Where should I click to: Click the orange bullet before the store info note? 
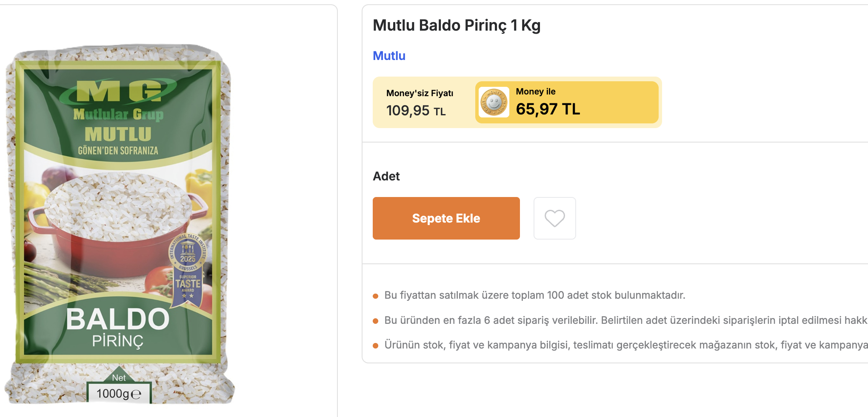[375, 346]
